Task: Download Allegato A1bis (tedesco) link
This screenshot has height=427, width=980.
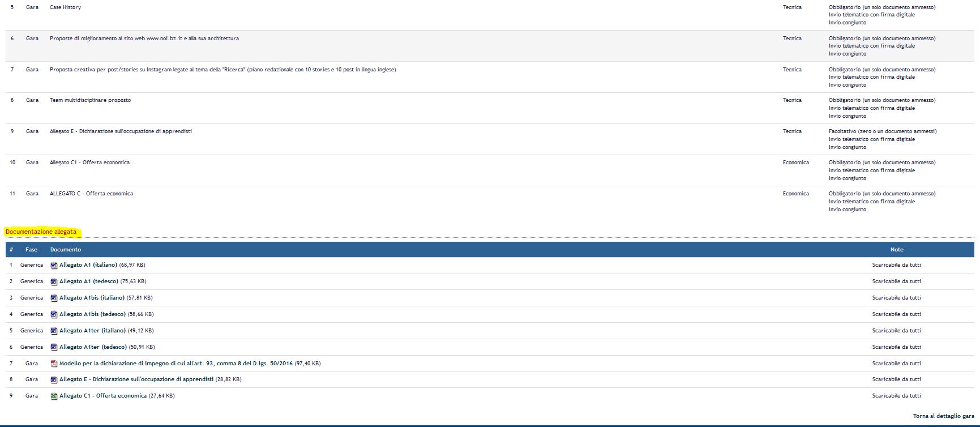Action: (x=92, y=314)
